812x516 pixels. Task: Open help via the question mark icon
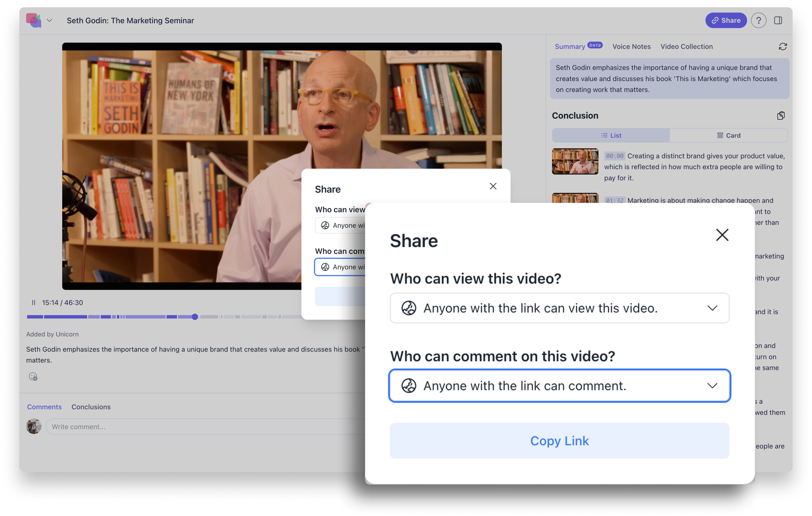758,20
